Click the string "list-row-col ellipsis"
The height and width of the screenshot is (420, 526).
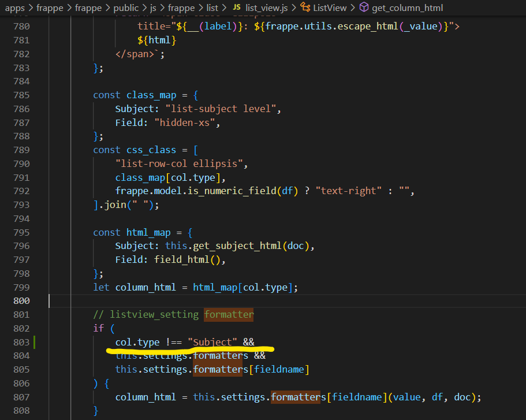179,164
